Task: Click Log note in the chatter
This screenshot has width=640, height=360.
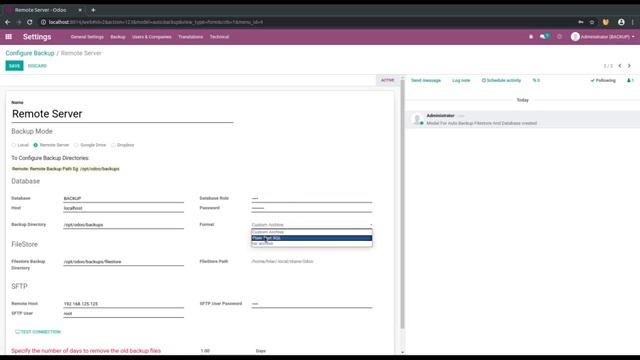Action: (461, 80)
